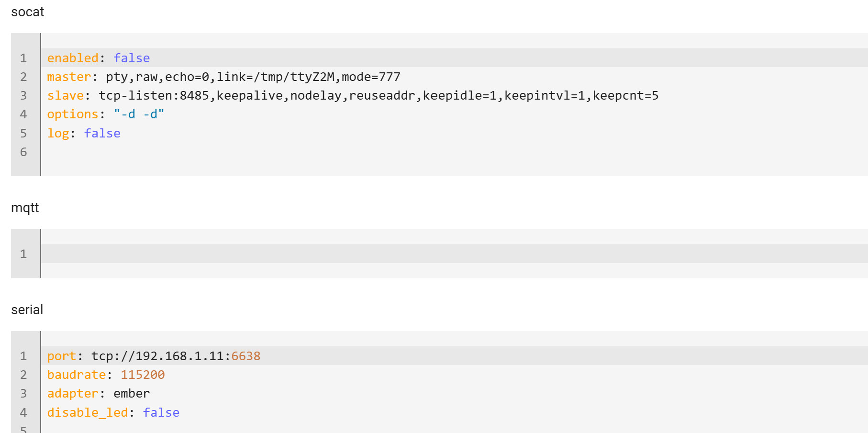Click the 'master' key in socat editor
Image resolution: width=868 pixels, height=433 pixels.
coord(69,77)
